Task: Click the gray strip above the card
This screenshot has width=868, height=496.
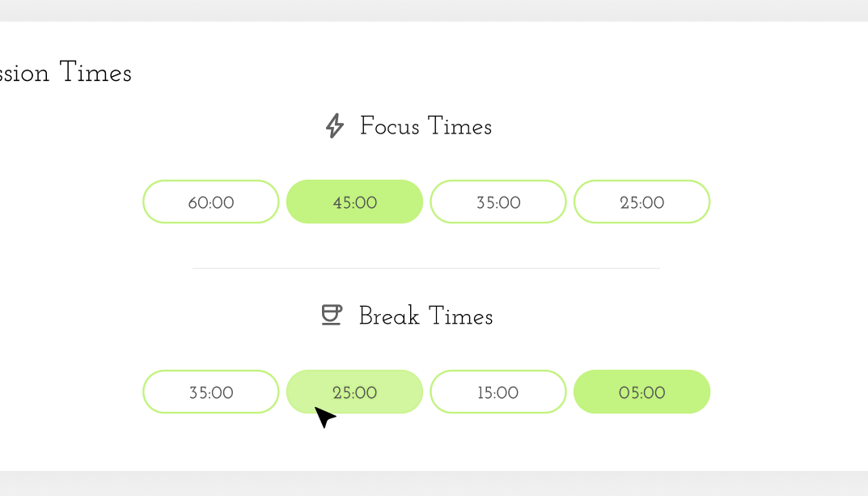Action: [434, 11]
